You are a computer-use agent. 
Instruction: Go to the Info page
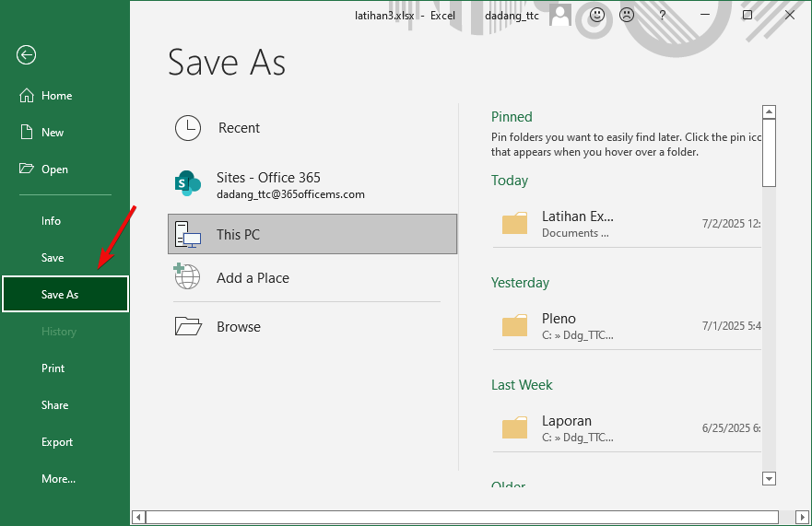tap(65, 220)
